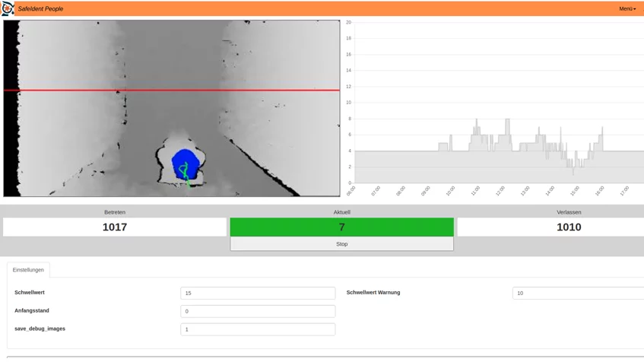This screenshot has height=362, width=644.
Task: Click into the Anfangsstand field
Action: pos(258,311)
